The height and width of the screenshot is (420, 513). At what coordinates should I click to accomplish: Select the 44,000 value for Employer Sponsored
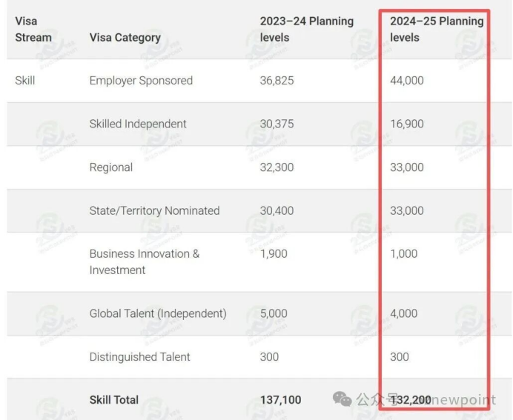pos(407,81)
